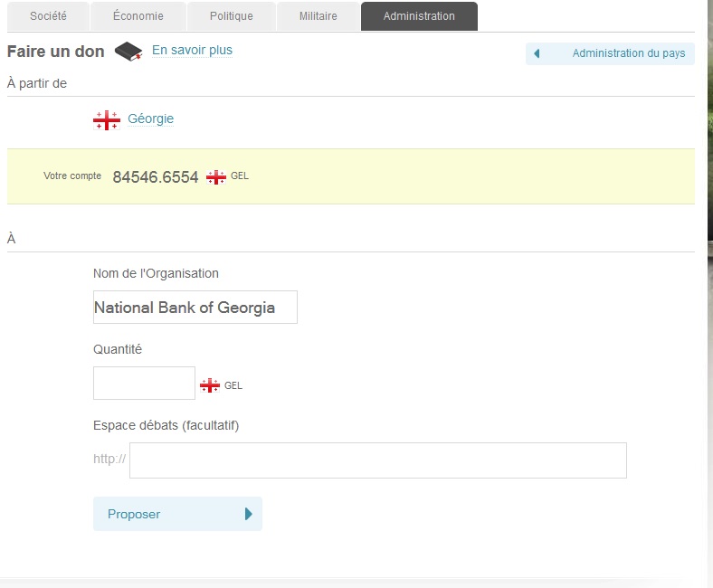
Task: Go to the Militaire tab
Action: 318,16
